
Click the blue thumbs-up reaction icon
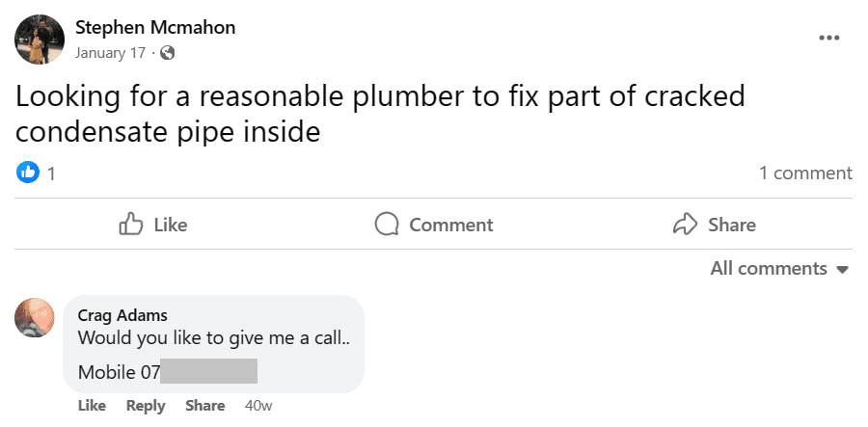tap(27, 173)
